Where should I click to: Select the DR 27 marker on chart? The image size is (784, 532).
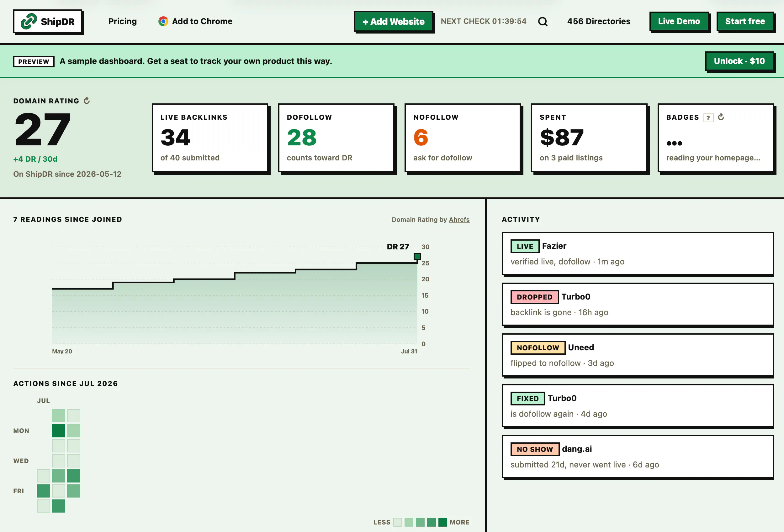417,257
